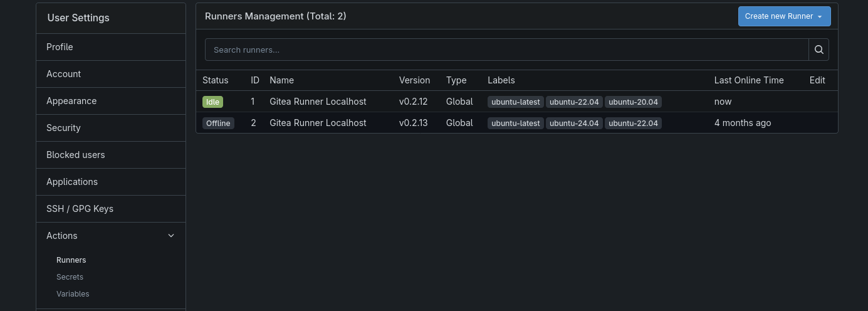
Task: Open the Create new Runner dropdown
Action: [x=784, y=16]
